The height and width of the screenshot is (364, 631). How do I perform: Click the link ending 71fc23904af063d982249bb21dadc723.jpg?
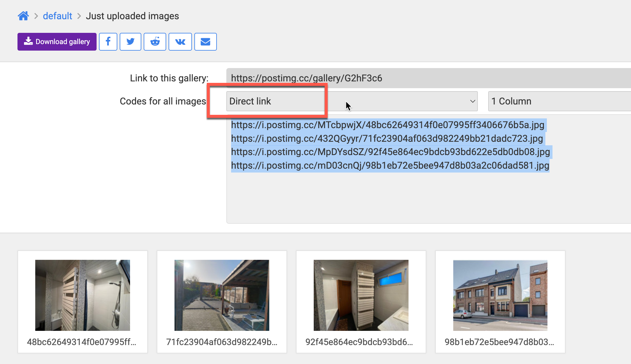tap(387, 138)
